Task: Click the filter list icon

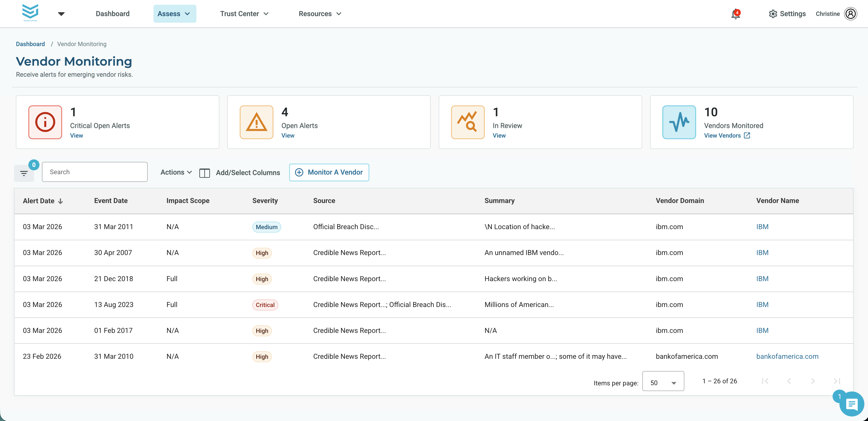Action: pos(24,173)
